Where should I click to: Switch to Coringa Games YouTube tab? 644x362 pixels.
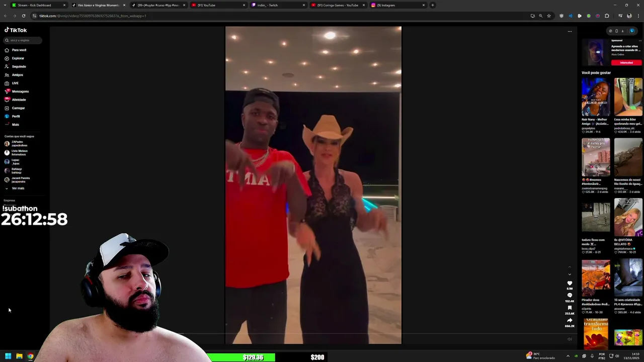pos(338,5)
